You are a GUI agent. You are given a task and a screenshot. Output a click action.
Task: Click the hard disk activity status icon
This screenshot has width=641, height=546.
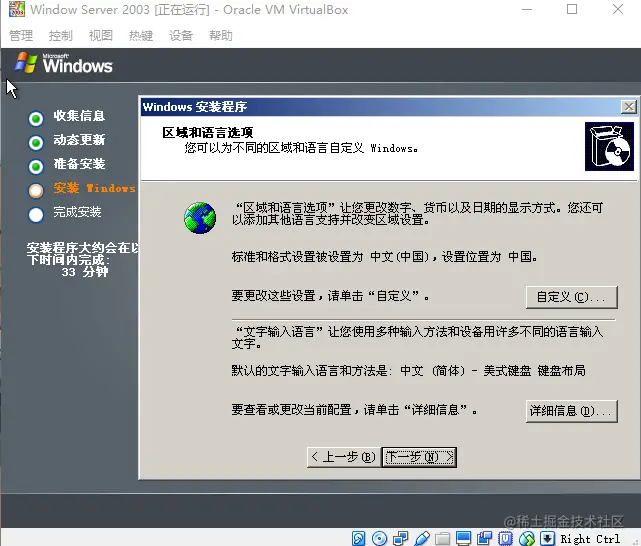[x=359, y=538]
